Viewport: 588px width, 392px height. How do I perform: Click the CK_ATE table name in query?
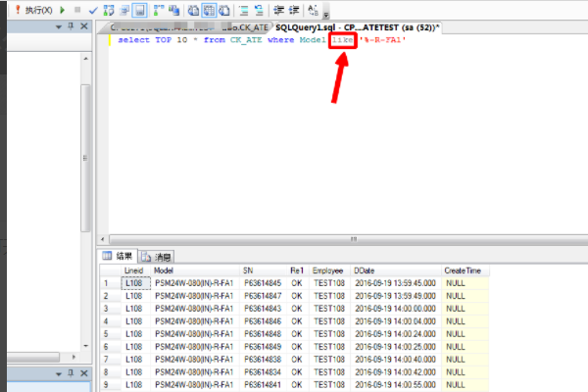tap(246, 40)
